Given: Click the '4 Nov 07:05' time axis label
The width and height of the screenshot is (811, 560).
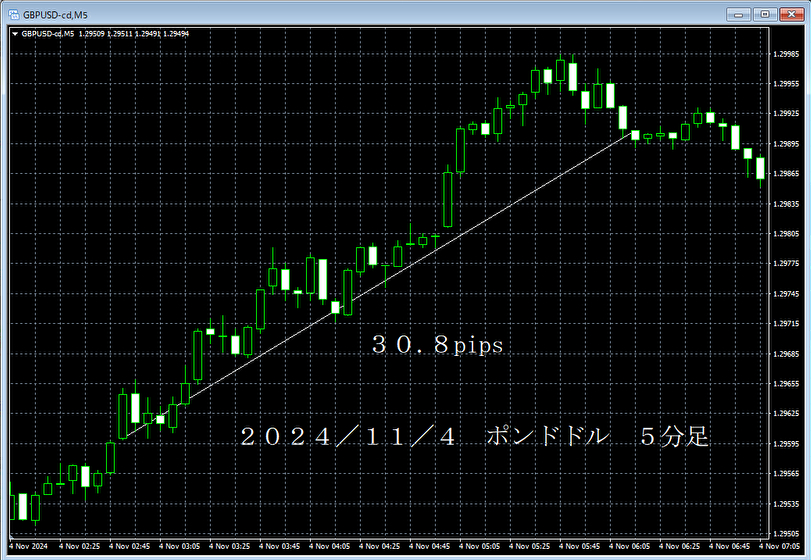Looking at the screenshot, I should tap(779, 546).
